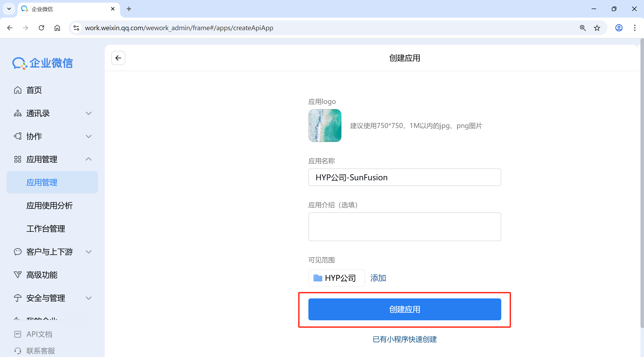
Task: Expand the 通讯录 sidebar section
Action: 88,113
